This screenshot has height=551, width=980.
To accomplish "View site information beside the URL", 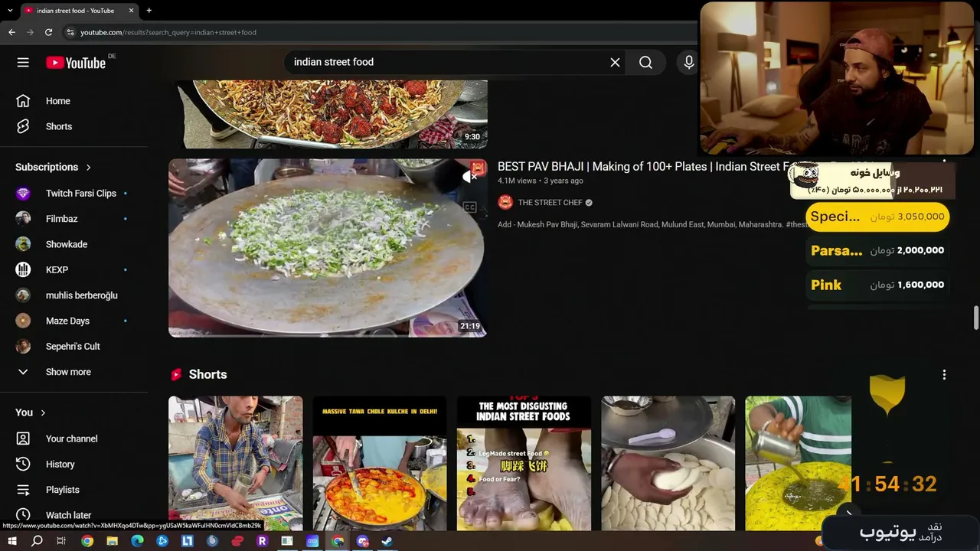I will click(x=70, y=32).
